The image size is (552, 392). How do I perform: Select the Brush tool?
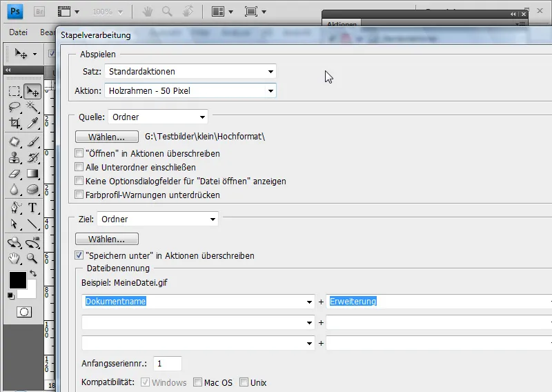32,142
